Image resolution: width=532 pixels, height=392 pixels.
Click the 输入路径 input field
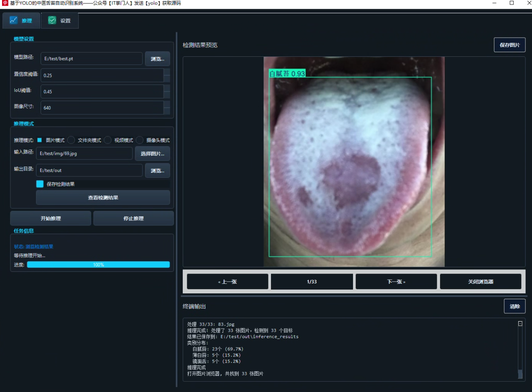(84, 153)
